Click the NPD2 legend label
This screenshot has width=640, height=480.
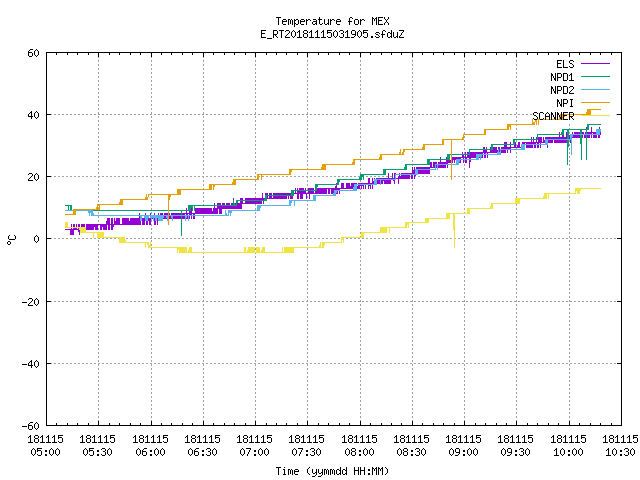(x=562, y=90)
